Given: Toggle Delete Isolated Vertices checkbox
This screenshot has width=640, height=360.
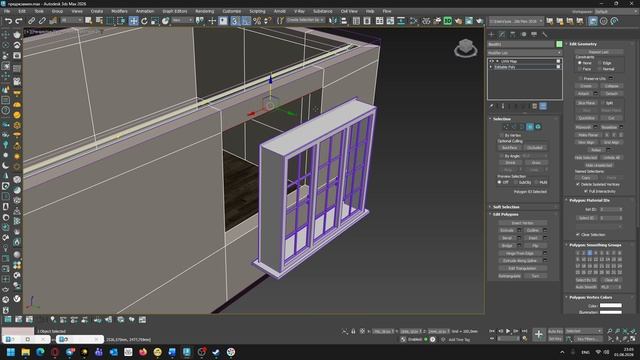Looking at the screenshot, I should [578, 184].
